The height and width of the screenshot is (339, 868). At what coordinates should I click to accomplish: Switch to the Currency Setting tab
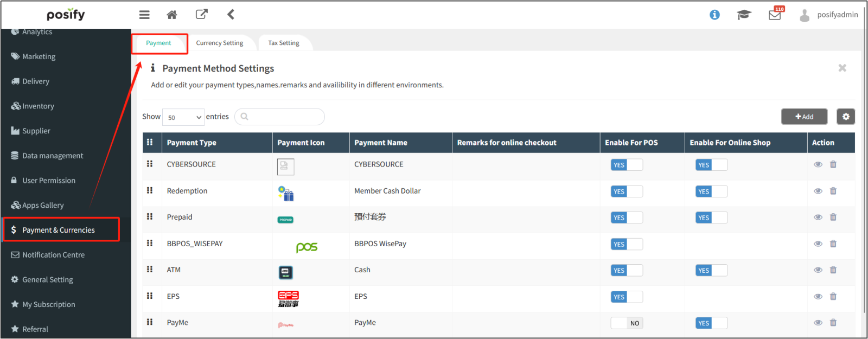[x=219, y=43]
